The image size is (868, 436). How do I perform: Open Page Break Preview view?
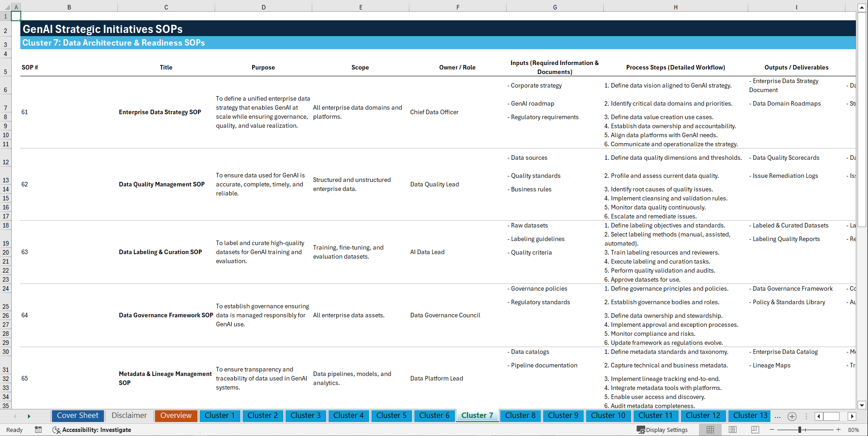coord(755,430)
